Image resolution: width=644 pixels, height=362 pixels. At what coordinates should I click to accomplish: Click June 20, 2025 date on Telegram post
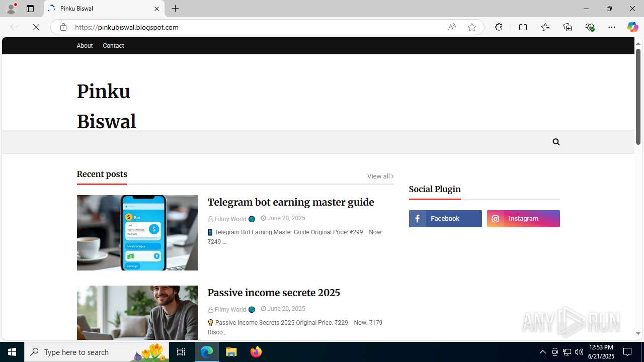(x=283, y=218)
